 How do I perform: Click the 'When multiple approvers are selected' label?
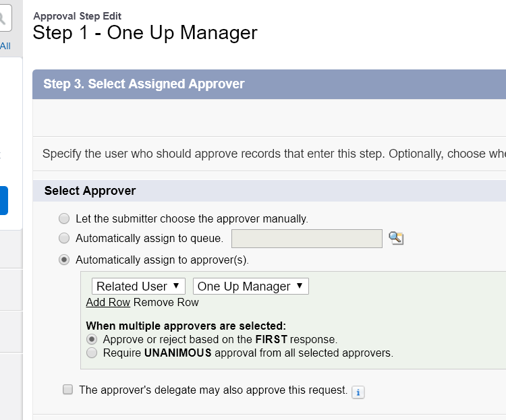tap(186, 326)
